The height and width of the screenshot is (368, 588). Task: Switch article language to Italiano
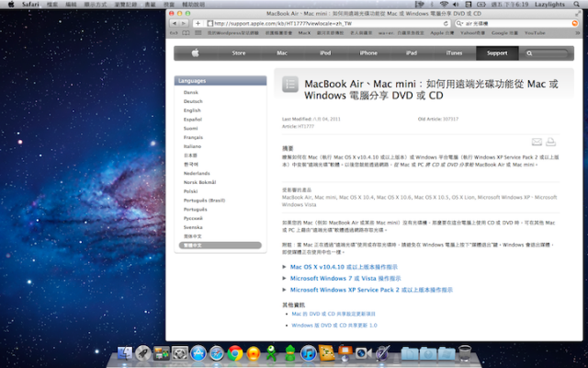pyautogui.click(x=192, y=146)
